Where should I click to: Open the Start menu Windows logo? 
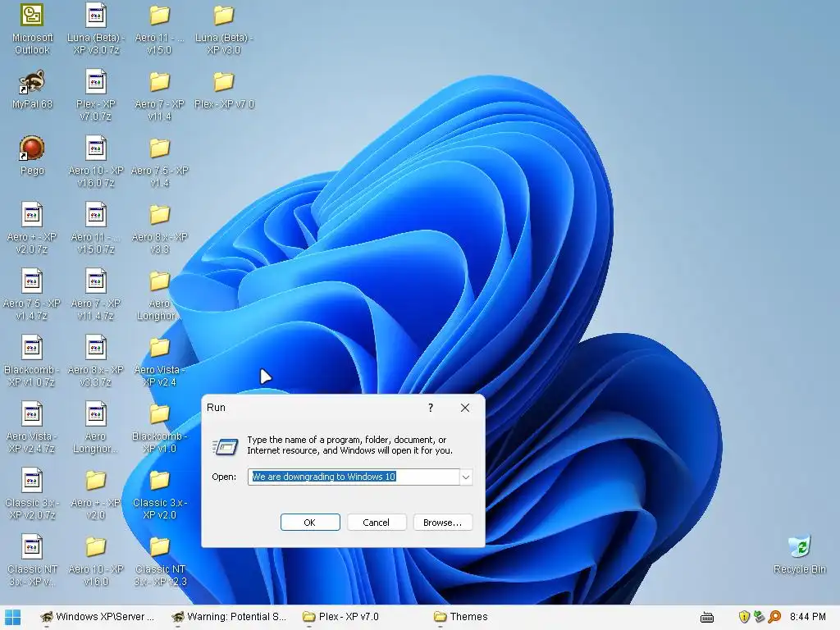pyautogui.click(x=12, y=617)
